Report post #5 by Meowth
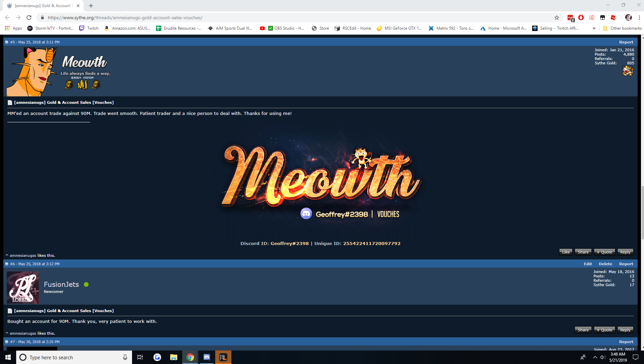Viewport: 644px width, 364px height. tap(626, 42)
